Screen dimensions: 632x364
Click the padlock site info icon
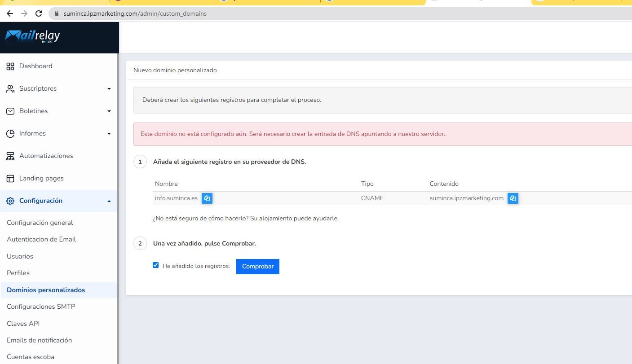pyautogui.click(x=57, y=13)
